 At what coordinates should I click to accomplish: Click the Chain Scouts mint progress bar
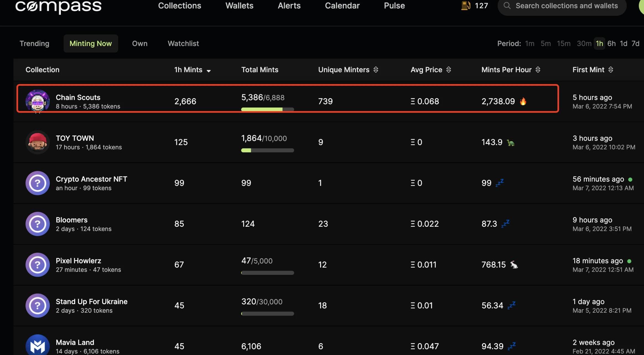[267, 109]
